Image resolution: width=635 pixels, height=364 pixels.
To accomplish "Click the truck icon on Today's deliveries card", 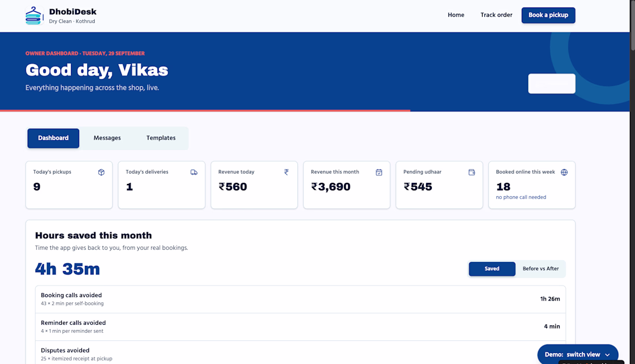I will coord(194,172).
